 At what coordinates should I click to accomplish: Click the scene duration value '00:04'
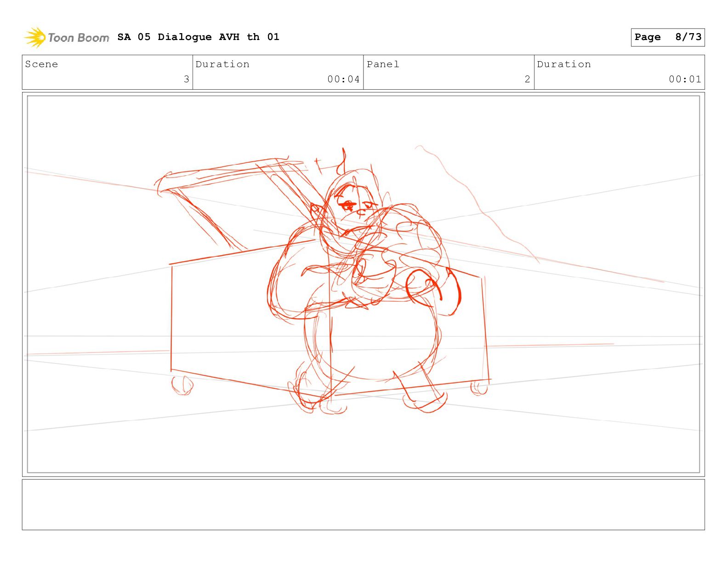[343, 79]
